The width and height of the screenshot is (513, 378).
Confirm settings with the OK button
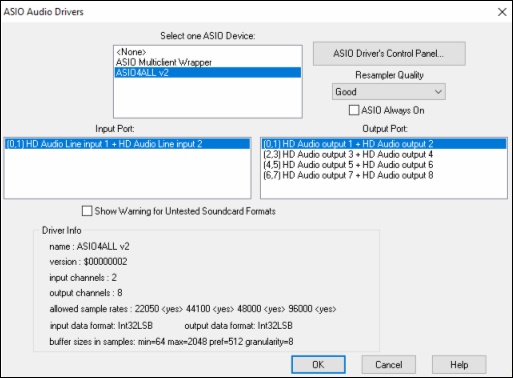coord(318,364)
